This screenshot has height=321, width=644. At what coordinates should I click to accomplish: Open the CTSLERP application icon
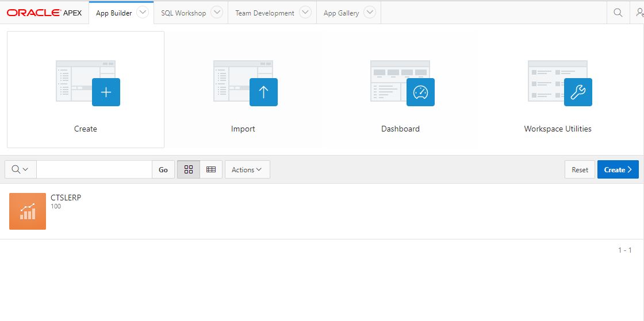[28, 211]
